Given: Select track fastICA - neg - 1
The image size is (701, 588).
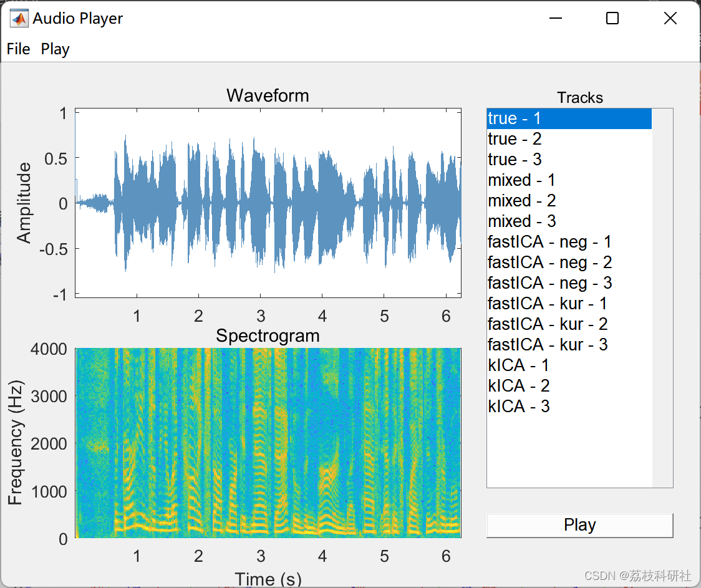Looking at the screenshot, I should [569, 242].
